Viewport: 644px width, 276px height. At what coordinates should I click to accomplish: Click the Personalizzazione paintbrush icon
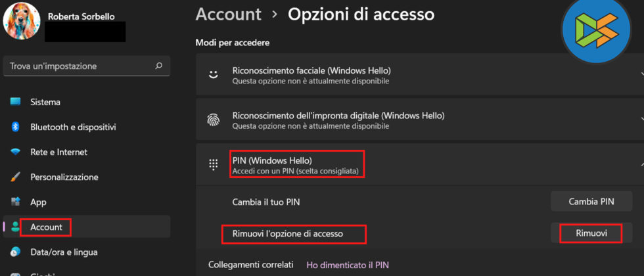click(15, 177)
